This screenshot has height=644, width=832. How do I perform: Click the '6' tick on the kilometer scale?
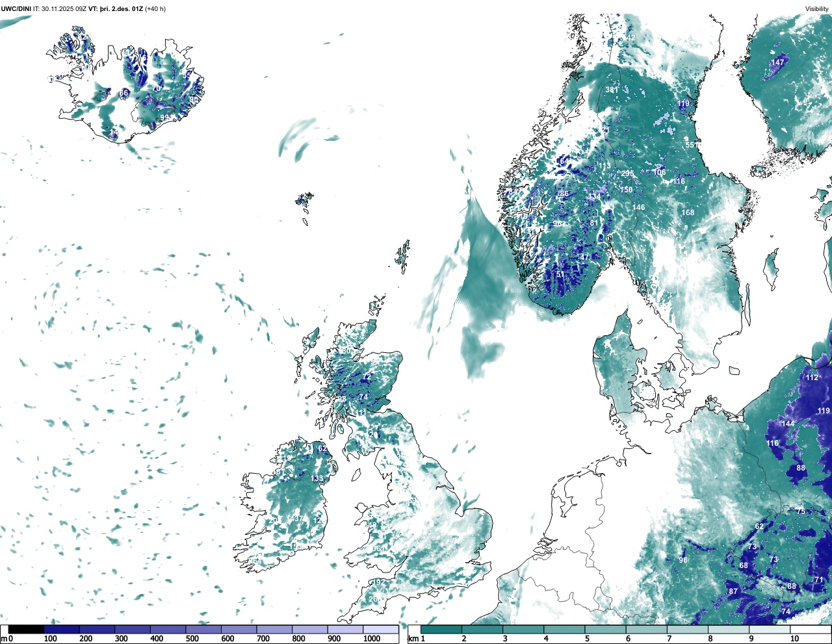(x=628, y=639)
